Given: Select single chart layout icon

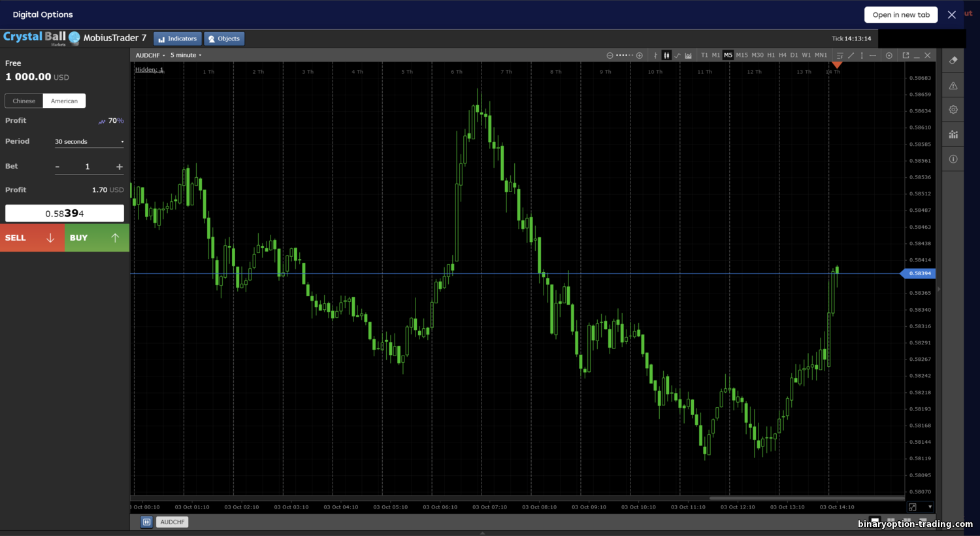Looking at the screenshot, I should [875, 521].
